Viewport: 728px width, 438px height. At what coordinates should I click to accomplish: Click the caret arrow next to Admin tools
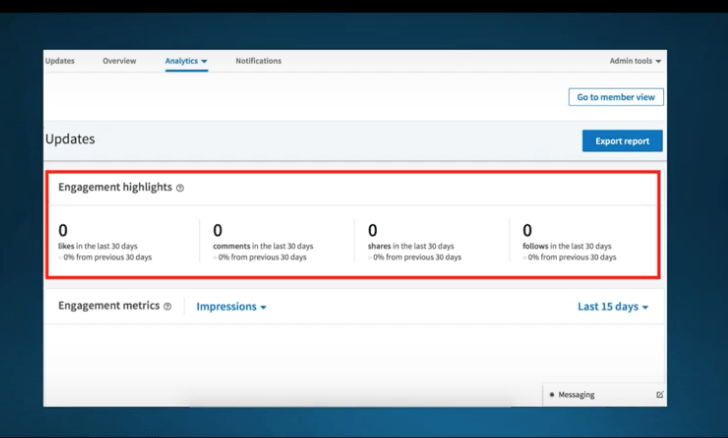[658, 62]
